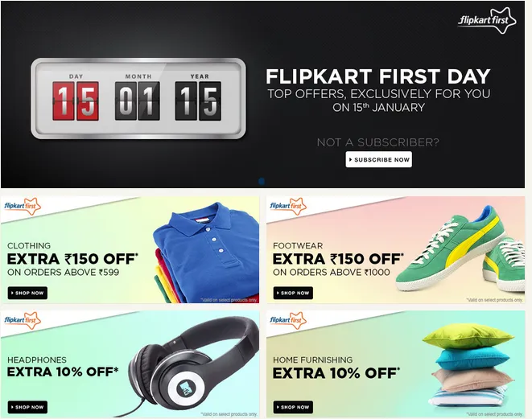The width and height of the screenshot is (532, 419).
Task: Click the Subscribe Now button
Action: coord(378,159)
